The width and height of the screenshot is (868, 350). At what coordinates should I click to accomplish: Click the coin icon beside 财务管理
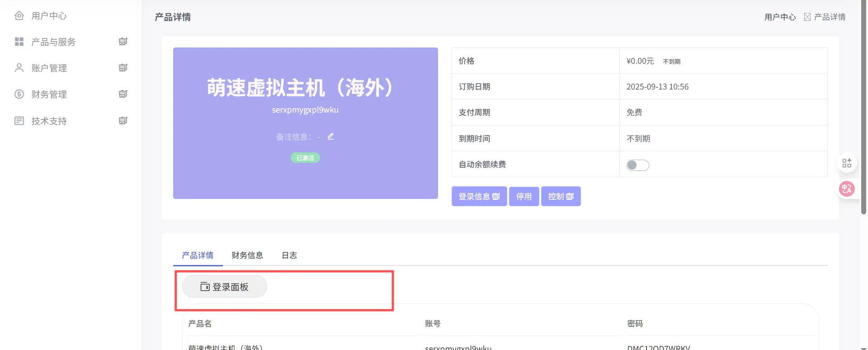click(x=19, y=94)
